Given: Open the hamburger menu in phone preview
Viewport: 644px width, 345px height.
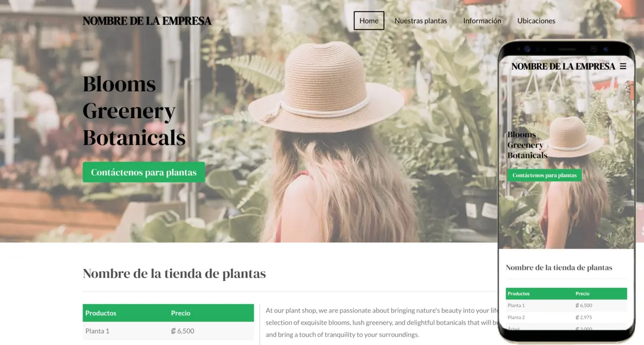Looking at the screenshot, I should coord(623,67).
